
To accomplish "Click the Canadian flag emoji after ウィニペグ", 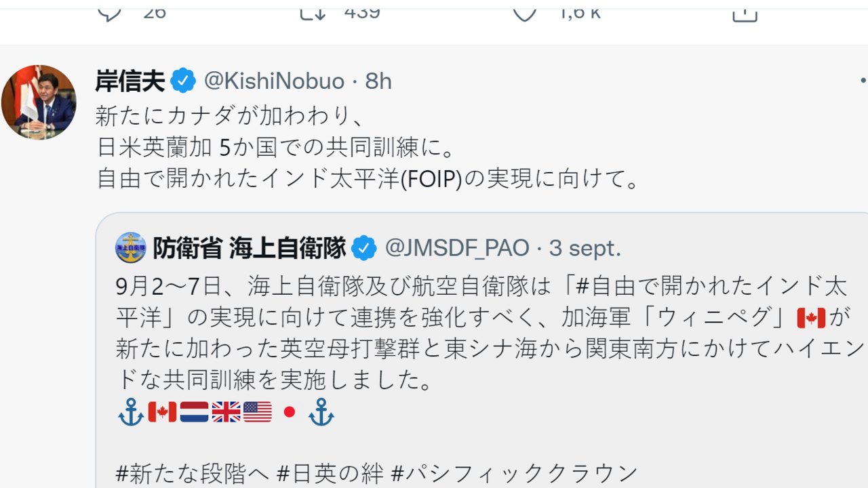I will coord(811,317).
